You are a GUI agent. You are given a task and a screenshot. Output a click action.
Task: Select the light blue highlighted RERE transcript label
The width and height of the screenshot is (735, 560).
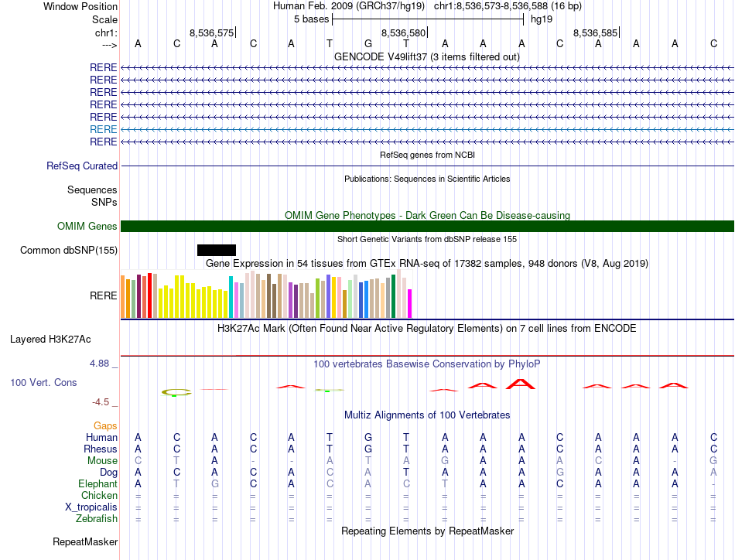pyautogui.click(x=103, y=129)
